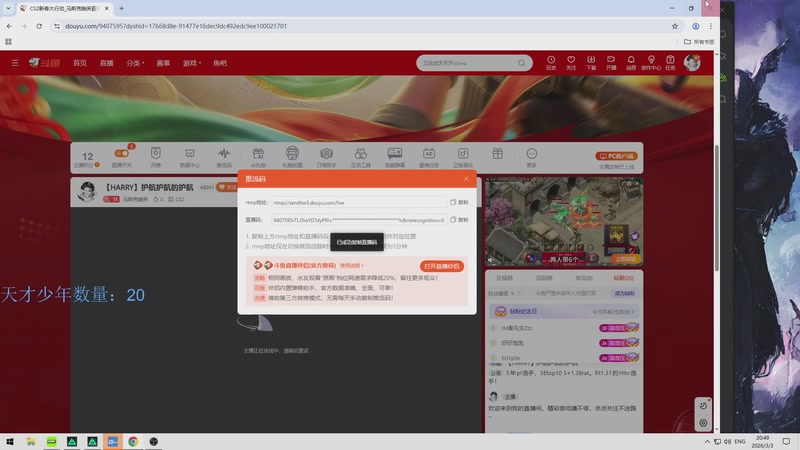
Task: Open 下载 download icon
Action: 591,63
